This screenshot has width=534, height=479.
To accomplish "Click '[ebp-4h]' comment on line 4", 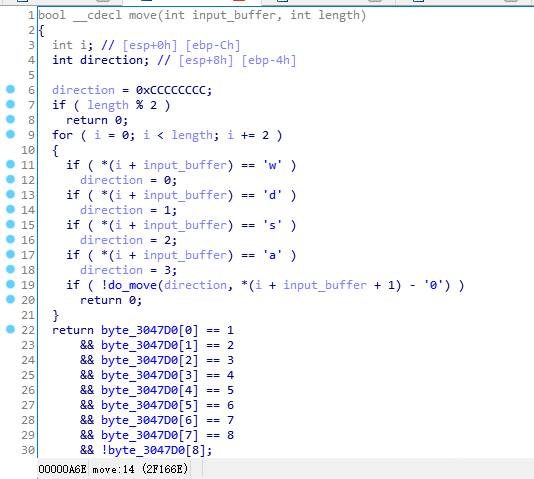I will (269, 60).
